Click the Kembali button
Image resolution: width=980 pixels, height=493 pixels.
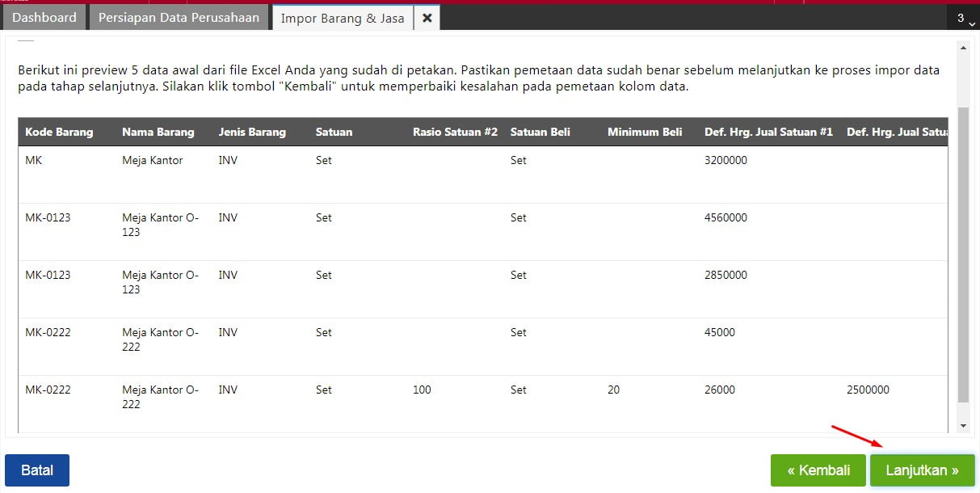818,470
